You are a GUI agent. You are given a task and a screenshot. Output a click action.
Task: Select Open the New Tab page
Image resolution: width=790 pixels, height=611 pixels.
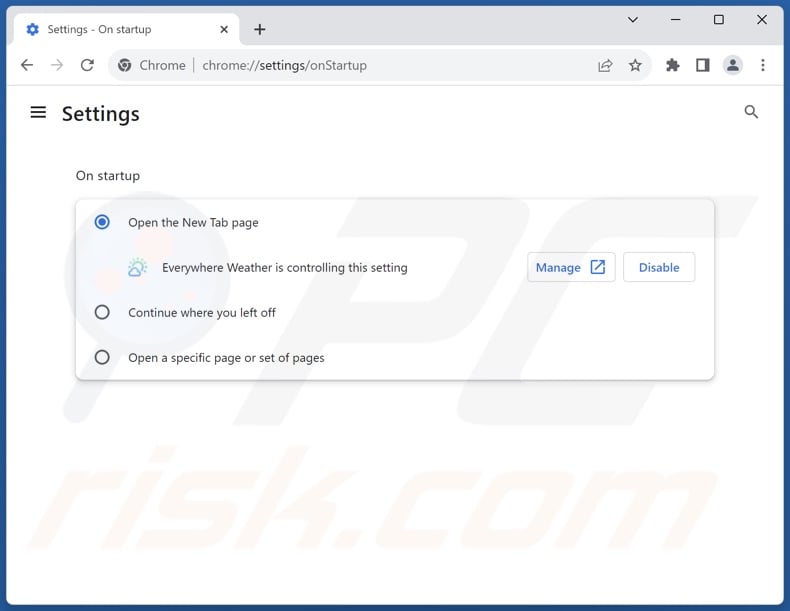coord(102,222)
